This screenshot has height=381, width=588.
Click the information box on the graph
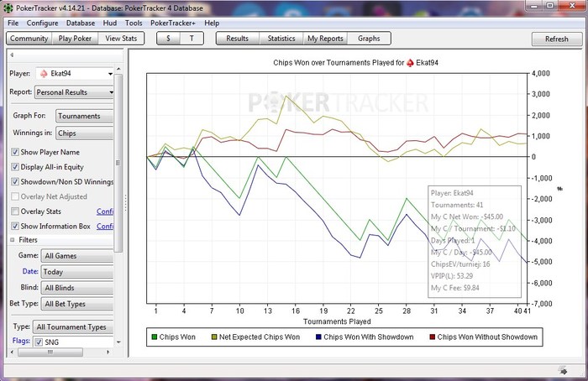[x=475, y=242]
